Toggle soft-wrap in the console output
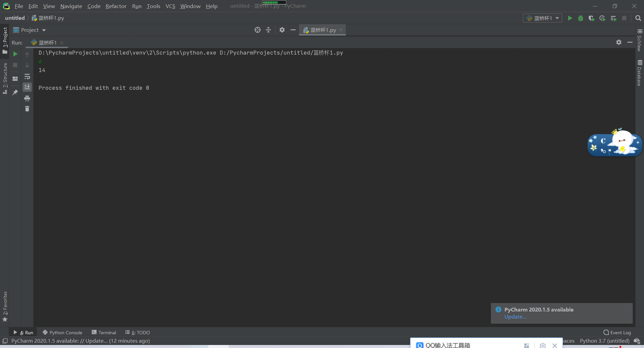 27,76
